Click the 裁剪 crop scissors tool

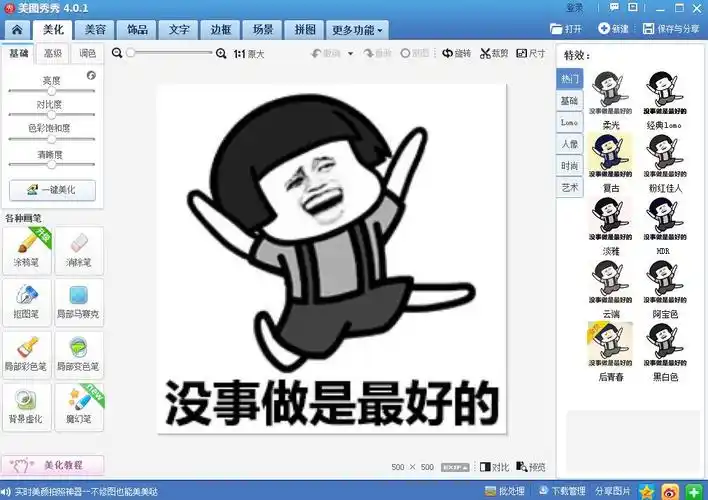click(x=494, y=53)
